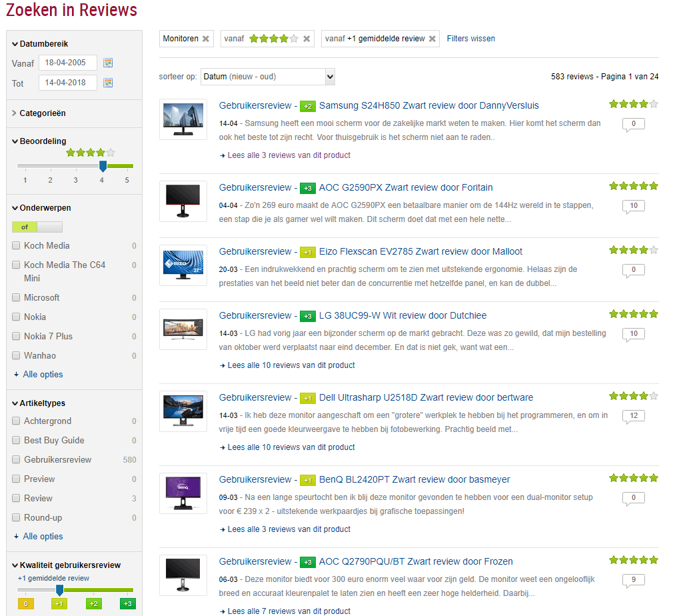
Task: Remove the star rating filter chip
Action: tap(307, 39)
